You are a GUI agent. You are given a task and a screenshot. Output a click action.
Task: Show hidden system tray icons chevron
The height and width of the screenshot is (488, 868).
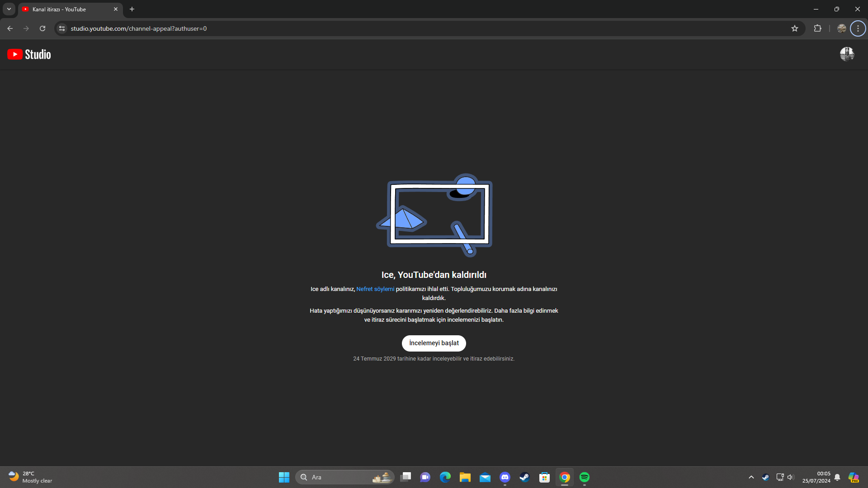point(751,477)
